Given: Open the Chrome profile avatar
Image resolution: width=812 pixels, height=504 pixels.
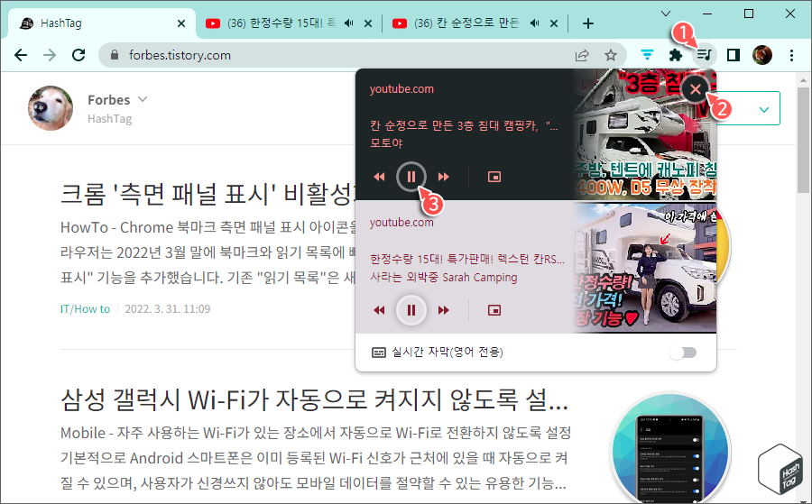Looking at the screenshot, I should tap(762, 55).
